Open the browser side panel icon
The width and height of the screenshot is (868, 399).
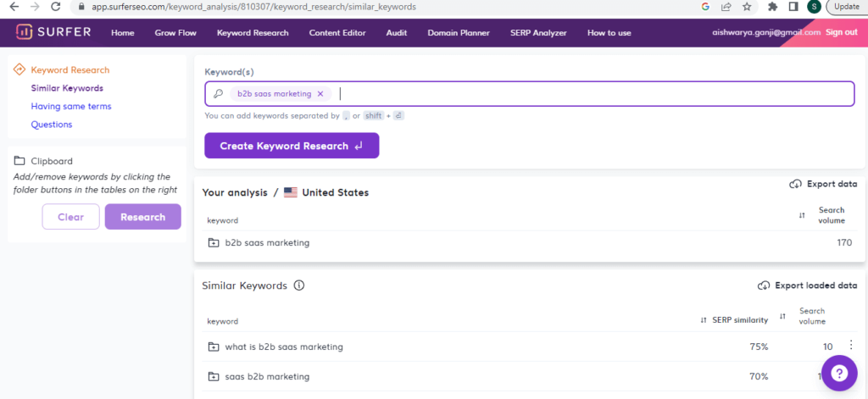[x=793, y=7]
